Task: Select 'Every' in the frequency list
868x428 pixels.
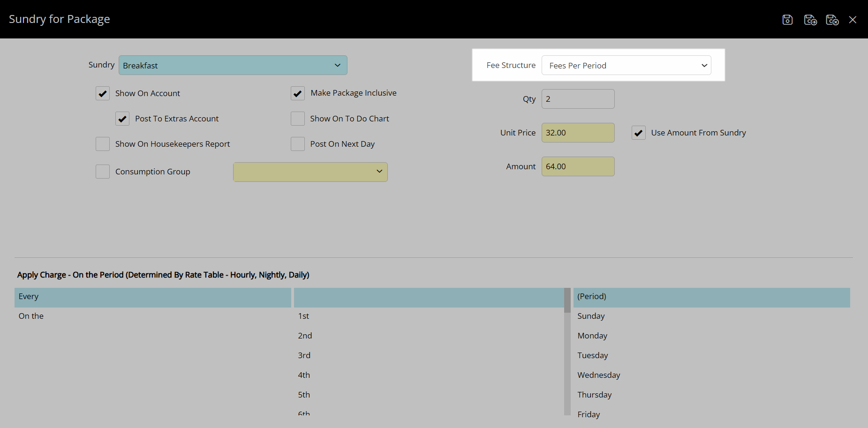Action: coord(152,297)
